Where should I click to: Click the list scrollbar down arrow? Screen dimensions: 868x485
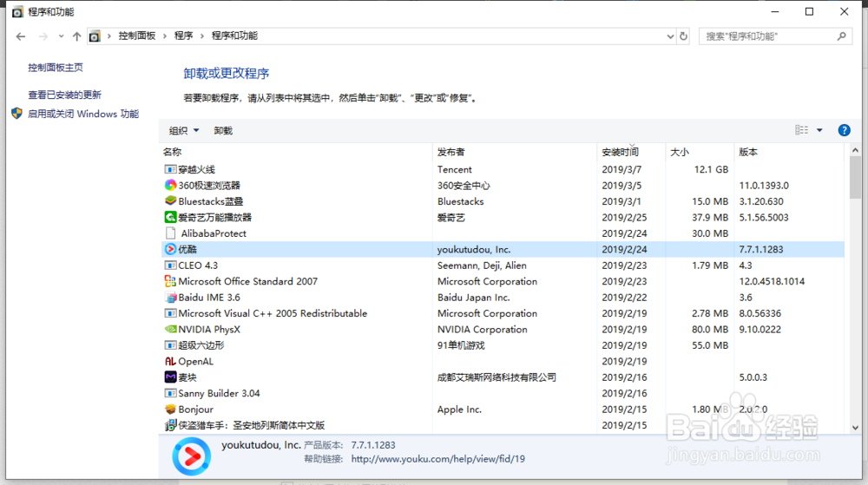point(855,428)
